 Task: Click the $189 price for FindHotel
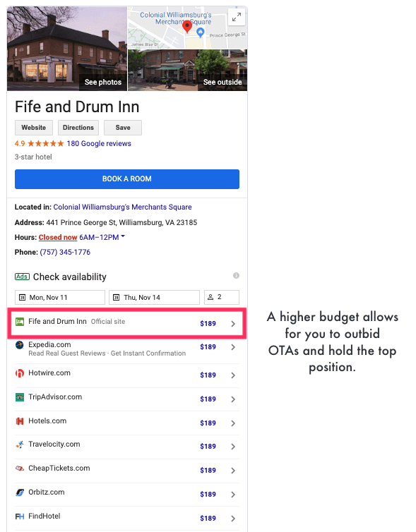(208, 519)
